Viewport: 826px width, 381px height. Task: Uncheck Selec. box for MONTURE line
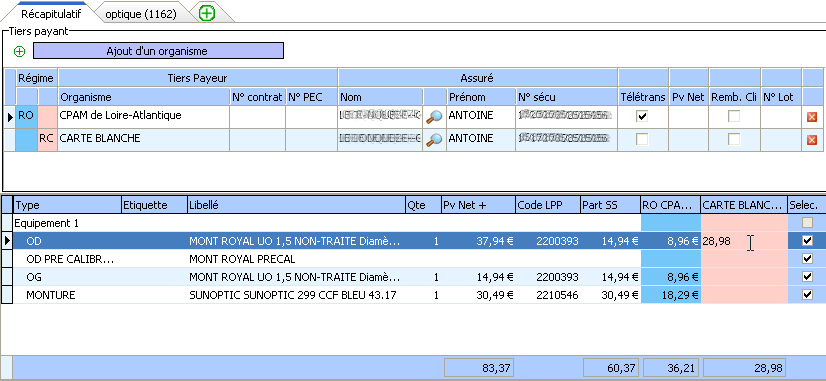(x=807, y=295)
